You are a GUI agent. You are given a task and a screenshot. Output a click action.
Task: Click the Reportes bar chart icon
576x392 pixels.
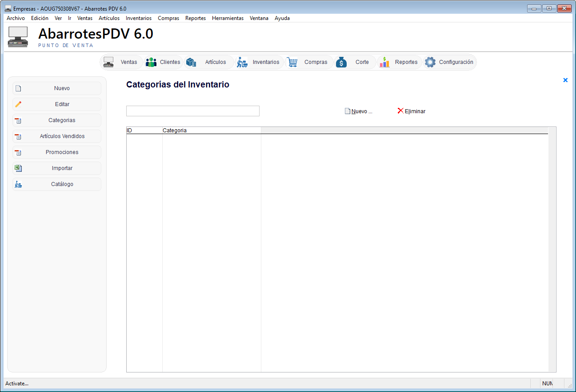pos(384,62)
